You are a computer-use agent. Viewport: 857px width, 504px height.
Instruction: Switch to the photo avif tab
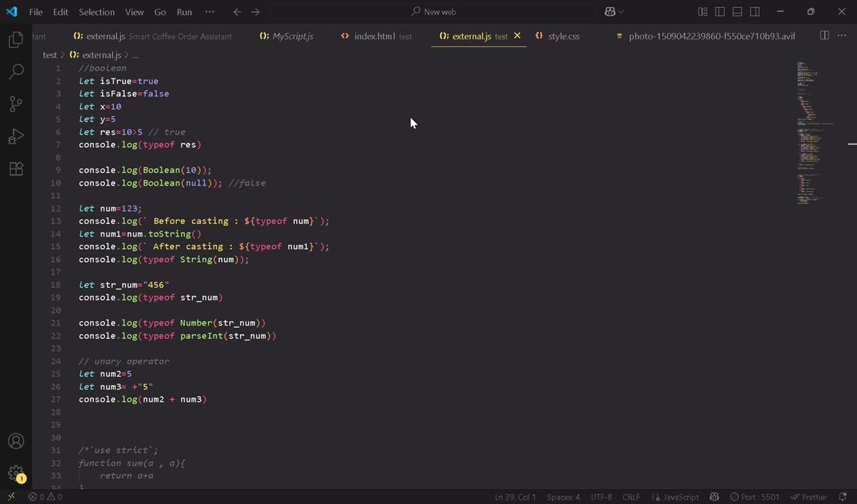click(x=706, y=36)
